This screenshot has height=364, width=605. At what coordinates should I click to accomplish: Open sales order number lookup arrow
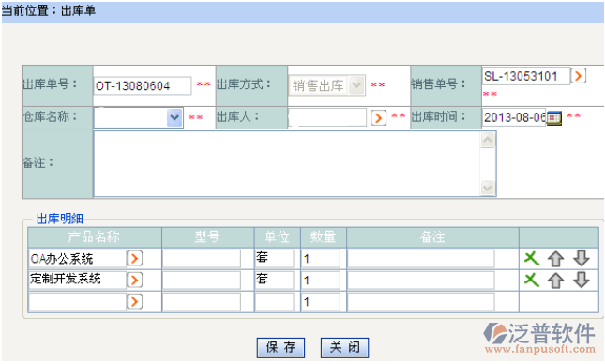(578, 76)
